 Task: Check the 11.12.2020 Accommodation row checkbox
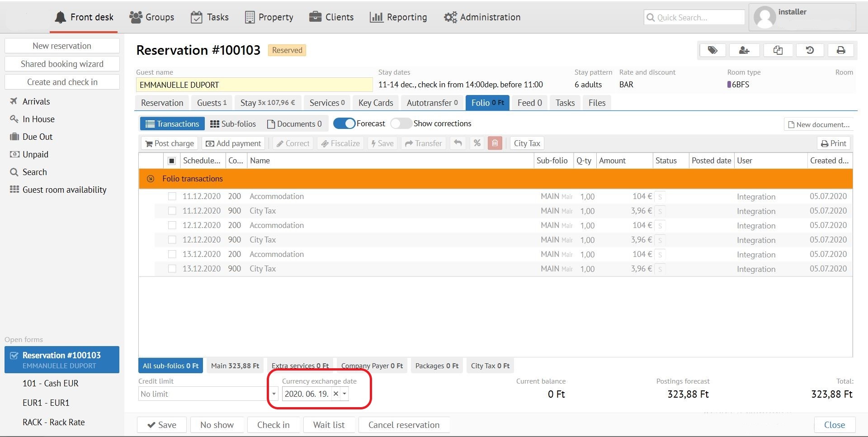[x=172, y=196]
